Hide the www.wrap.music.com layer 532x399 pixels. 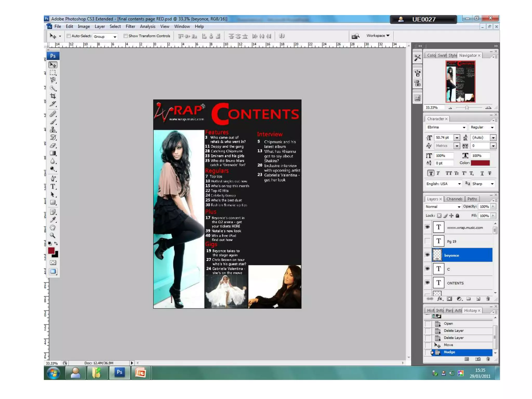[x=427, y=227]
